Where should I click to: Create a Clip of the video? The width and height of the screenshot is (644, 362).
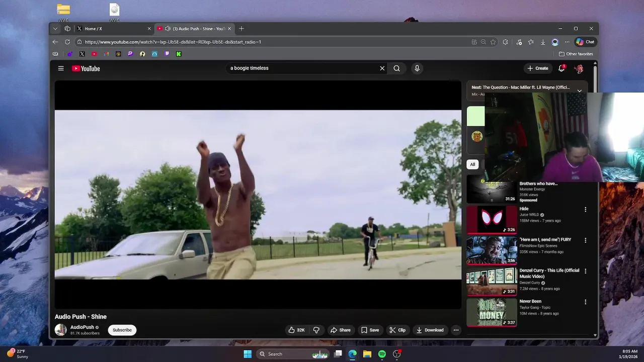(x=397, y=330)
